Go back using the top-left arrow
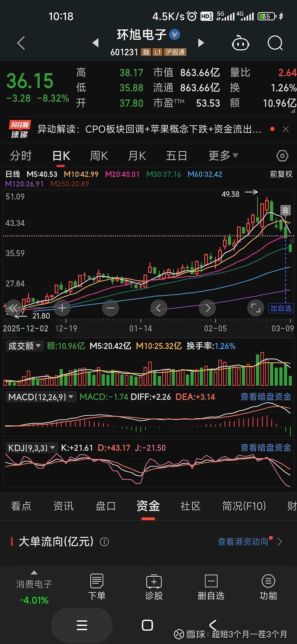This screenshot has width=297, height=644. (x=21, y=43)
